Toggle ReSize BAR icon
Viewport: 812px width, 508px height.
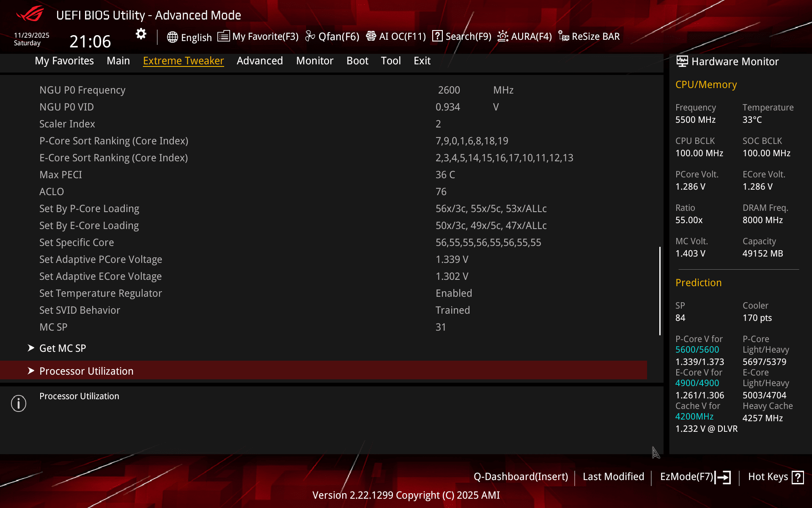point(563,36)
